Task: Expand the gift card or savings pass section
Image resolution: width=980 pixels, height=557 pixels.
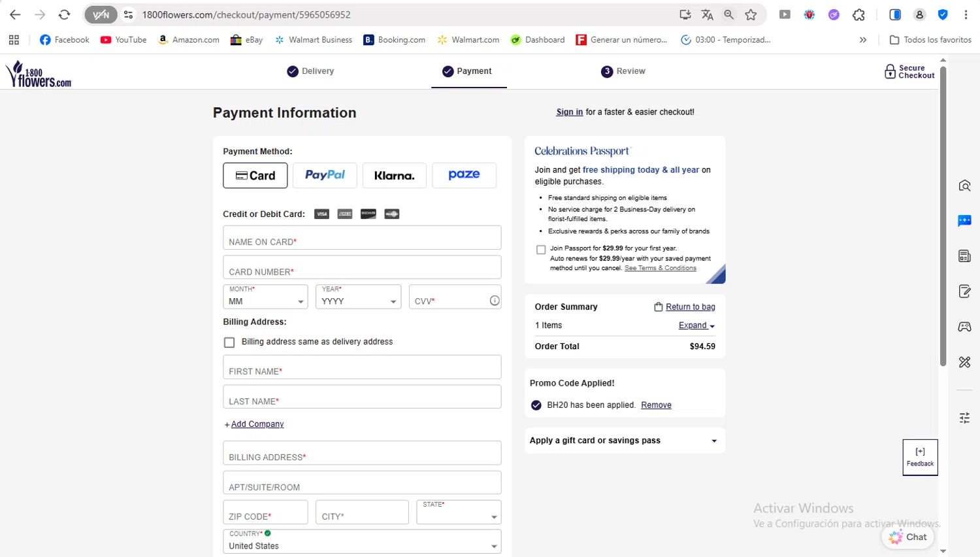Action: pyautogui.click(x=625, y=441)
